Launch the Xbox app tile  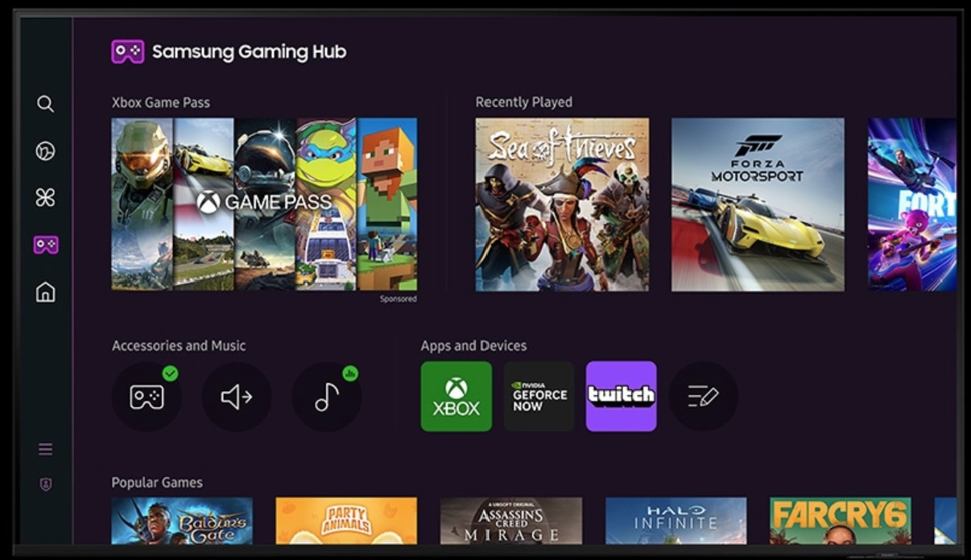coord(457,397)
